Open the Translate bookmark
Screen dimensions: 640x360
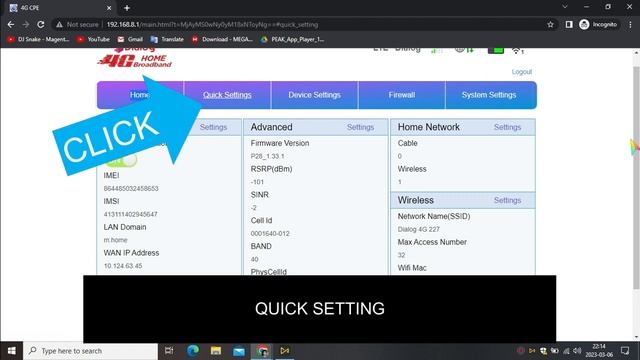click(167, 40)
